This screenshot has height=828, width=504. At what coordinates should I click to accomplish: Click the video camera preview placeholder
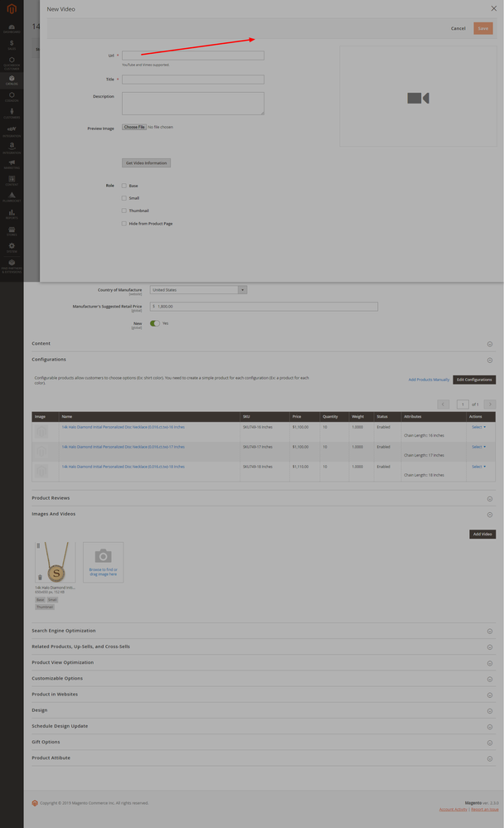pyautogui.click(x=418, y=98)
